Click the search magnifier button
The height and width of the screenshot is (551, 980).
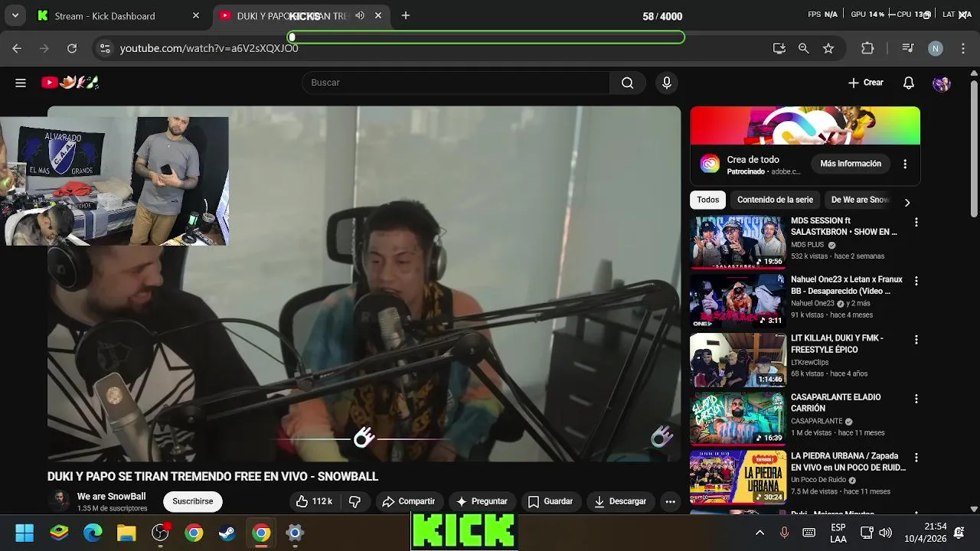(628, 83)
